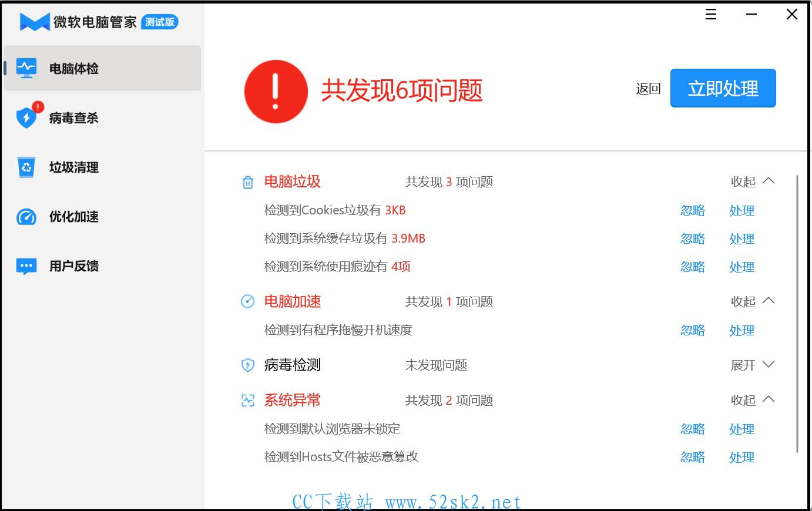Screen dimensions: 812x511
Task: Click the 测试版 beta badge
Action: 160,22
